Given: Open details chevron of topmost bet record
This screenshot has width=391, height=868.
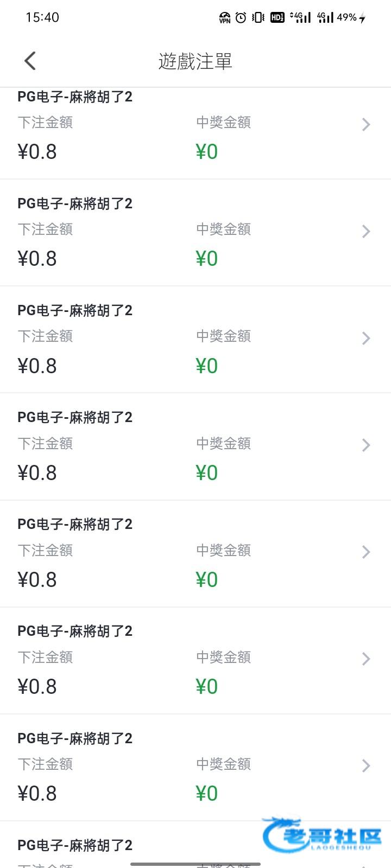Looking at the screenshot, I should (x=366, y=125).
